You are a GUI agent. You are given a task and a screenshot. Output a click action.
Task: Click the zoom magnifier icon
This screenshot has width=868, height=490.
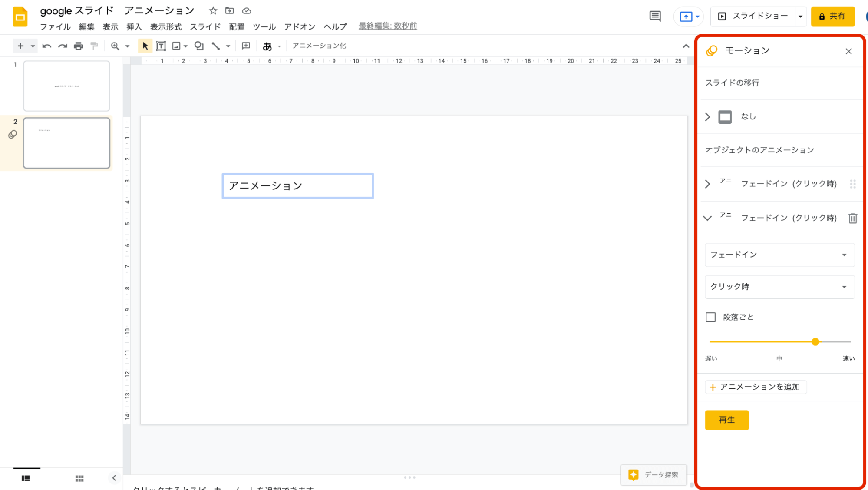[x=115, y=46]
